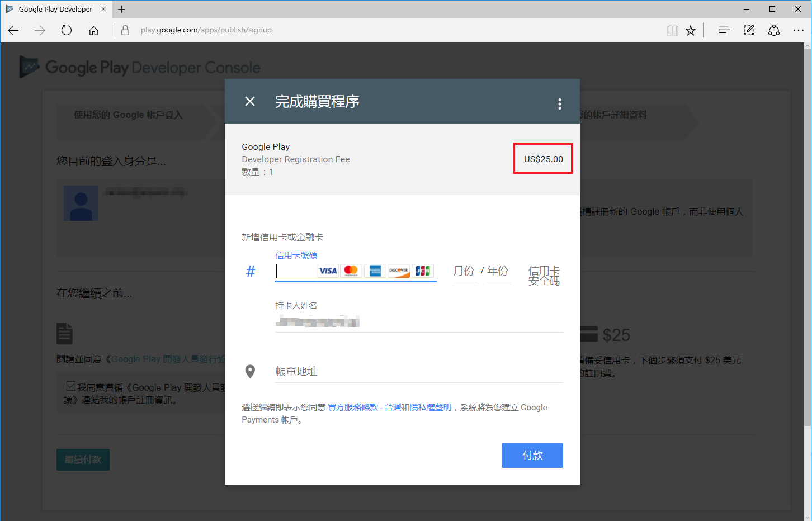Viewport: 812px width, 521px height.
Task: Click the US$25.00 price text
Action: click(544, 159)
